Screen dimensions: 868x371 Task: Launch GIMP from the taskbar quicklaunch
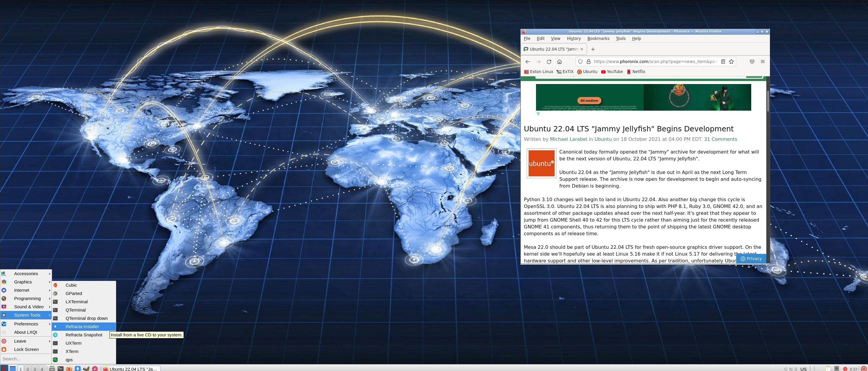click(86, 369)
